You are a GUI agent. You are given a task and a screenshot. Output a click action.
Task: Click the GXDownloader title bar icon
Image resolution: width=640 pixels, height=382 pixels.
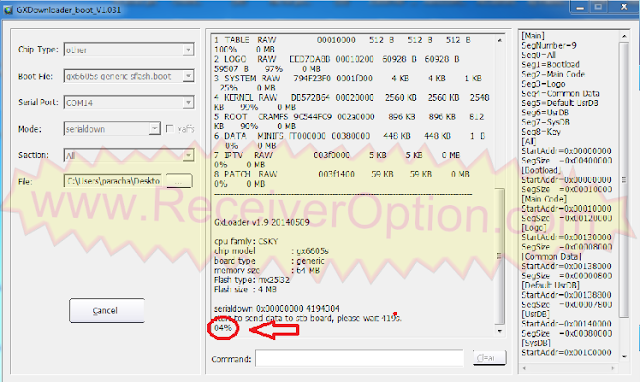pos(8,9)
